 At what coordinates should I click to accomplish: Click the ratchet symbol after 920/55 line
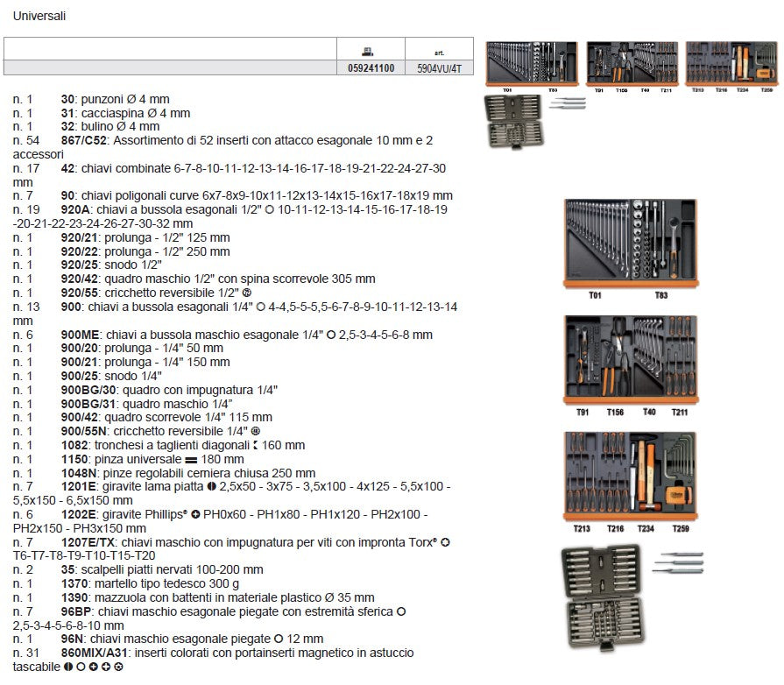click(246, 293)
